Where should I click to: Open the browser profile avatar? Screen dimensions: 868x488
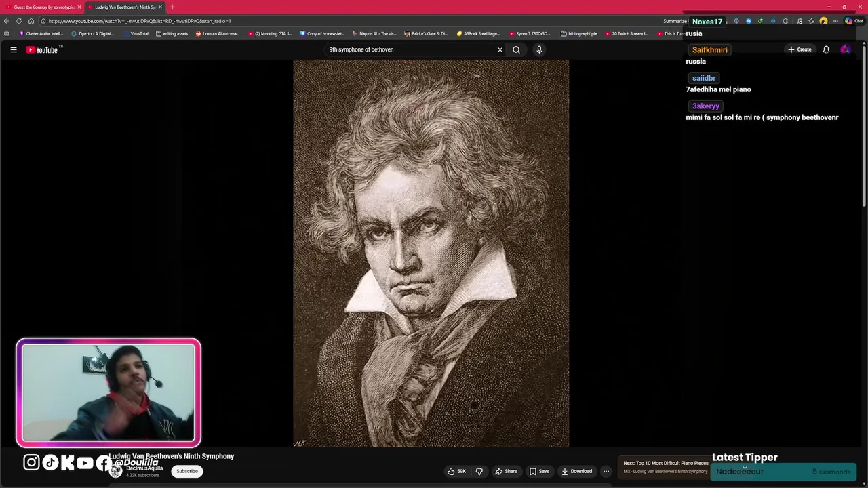click(823, 21)
